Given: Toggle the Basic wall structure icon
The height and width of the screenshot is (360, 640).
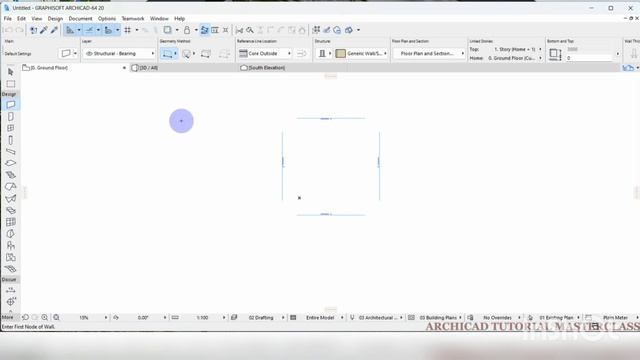Looking at the screenshot, I should [x=322, y=53].
